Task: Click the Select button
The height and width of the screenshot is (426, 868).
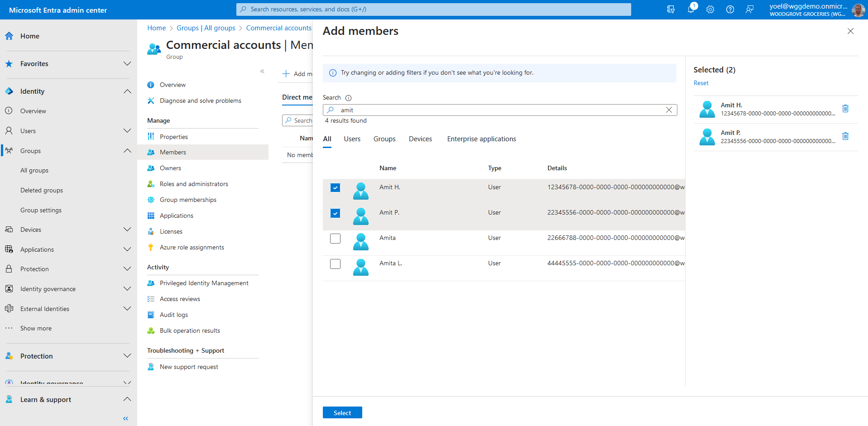Action: click(342, 413)
